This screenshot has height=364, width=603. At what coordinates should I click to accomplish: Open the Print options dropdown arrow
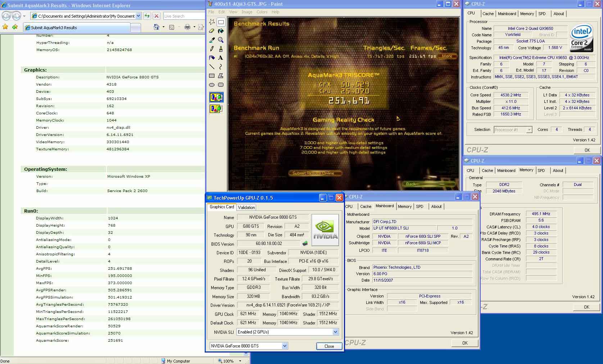[194, 27]
